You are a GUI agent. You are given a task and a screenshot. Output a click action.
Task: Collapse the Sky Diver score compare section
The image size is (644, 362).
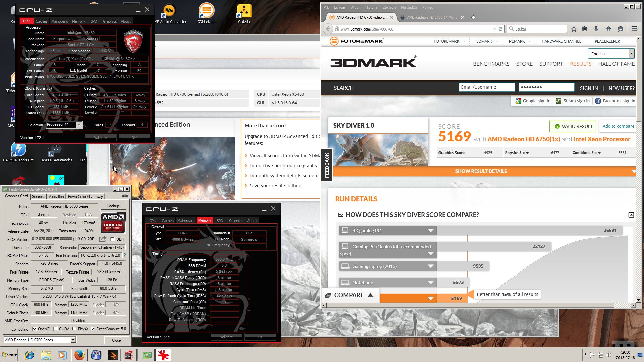click(x=631, y=215)
